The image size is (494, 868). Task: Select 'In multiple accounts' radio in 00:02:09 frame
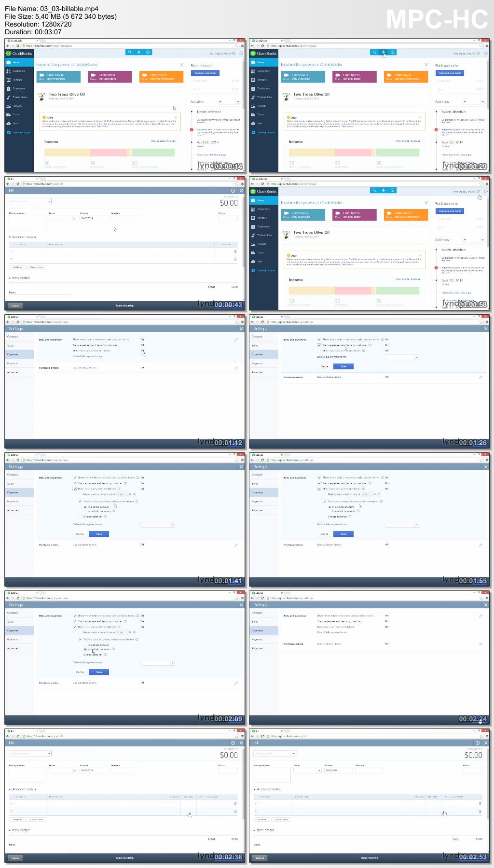85,649
